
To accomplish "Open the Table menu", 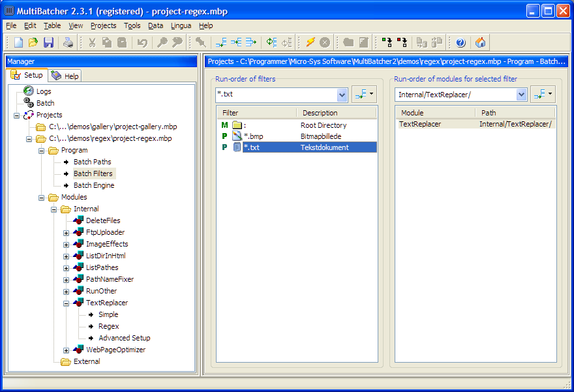I will [52, 25].
